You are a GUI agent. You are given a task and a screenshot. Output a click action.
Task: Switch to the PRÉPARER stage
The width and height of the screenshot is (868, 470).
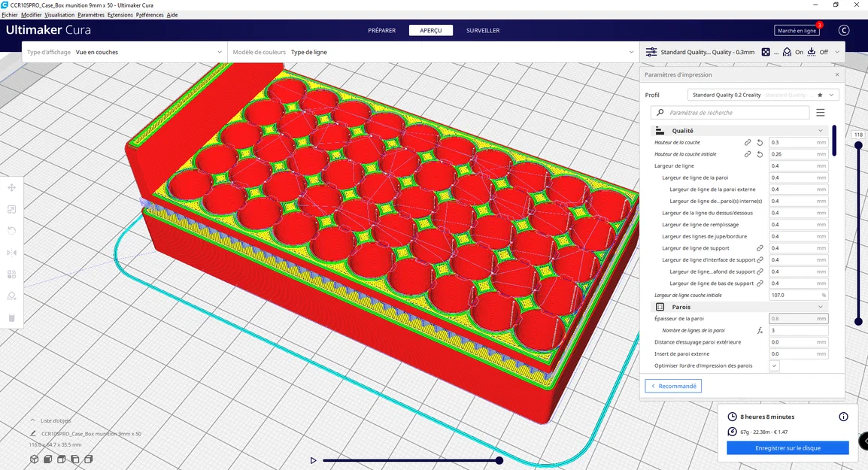382,30
